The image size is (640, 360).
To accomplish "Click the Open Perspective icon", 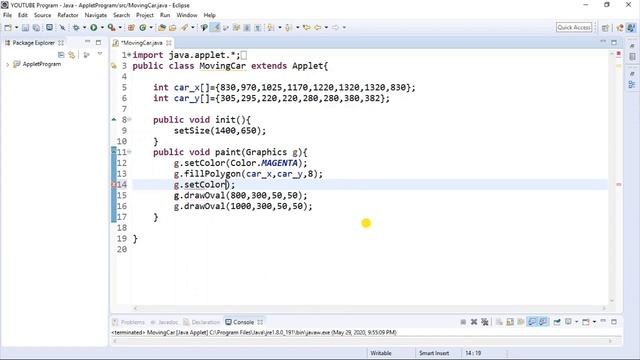I will click(x=605, y=28).
